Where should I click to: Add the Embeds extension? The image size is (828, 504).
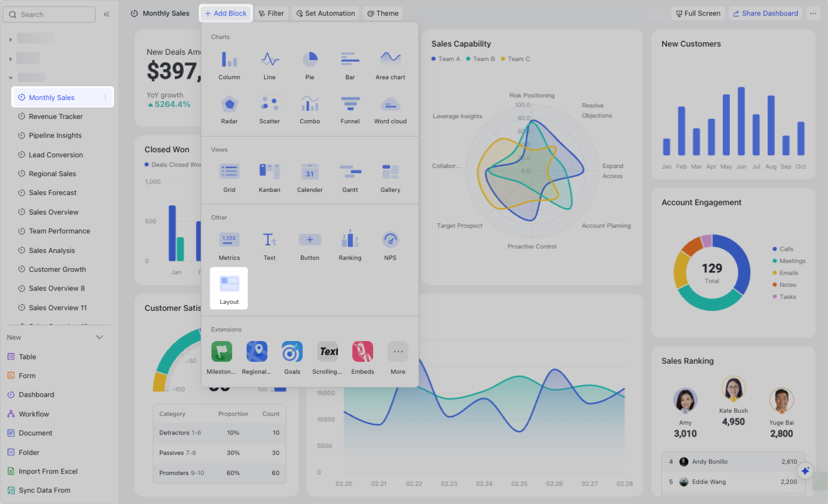click(362, 357)
